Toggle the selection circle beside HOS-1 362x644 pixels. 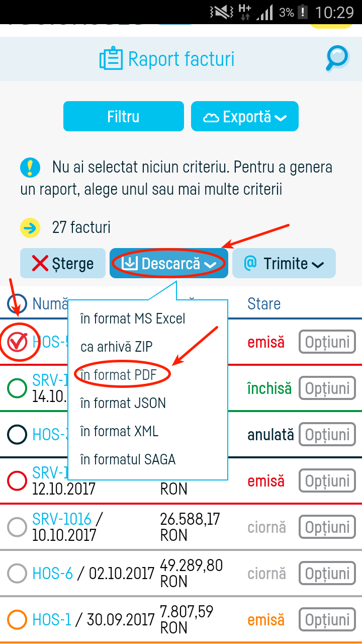pos(17,619)
